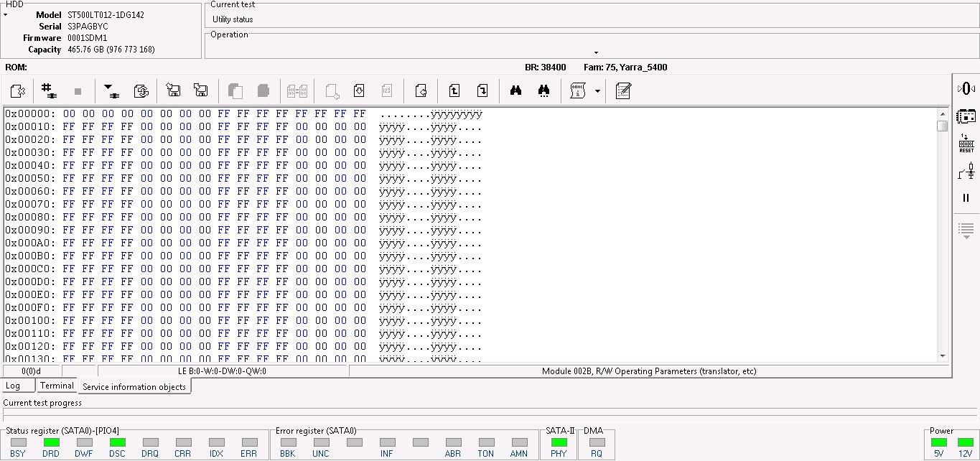Click scrollbar down arrow in hex view
The width and height of the screenshot is (980, 461).
click(x=943, y=355)
